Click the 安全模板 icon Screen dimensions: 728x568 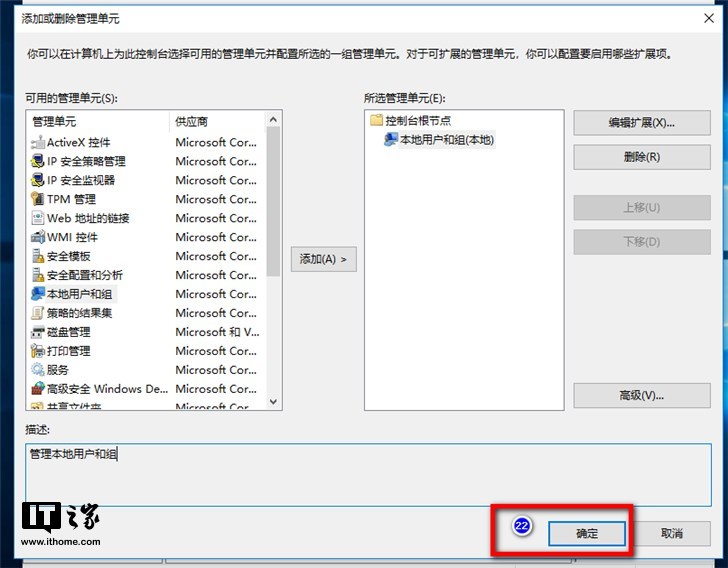[x=38, y=256]
